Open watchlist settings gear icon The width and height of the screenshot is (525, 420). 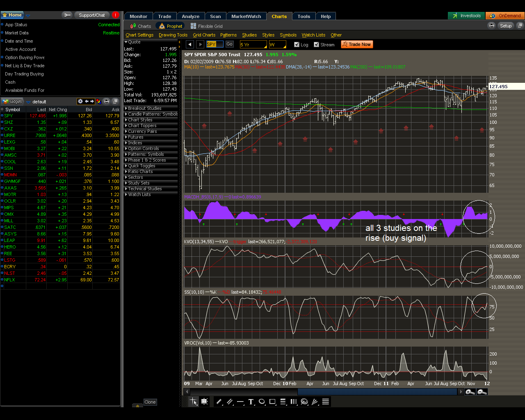[80, 101]
